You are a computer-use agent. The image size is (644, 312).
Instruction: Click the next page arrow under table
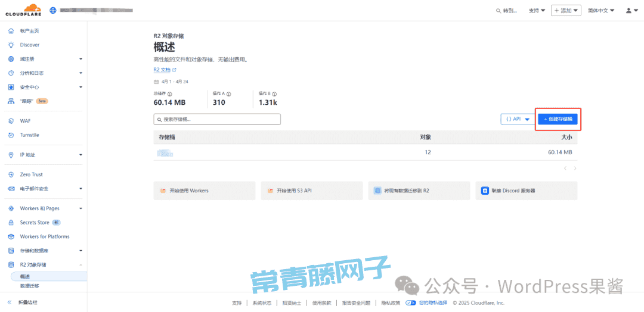pos(575,168)
